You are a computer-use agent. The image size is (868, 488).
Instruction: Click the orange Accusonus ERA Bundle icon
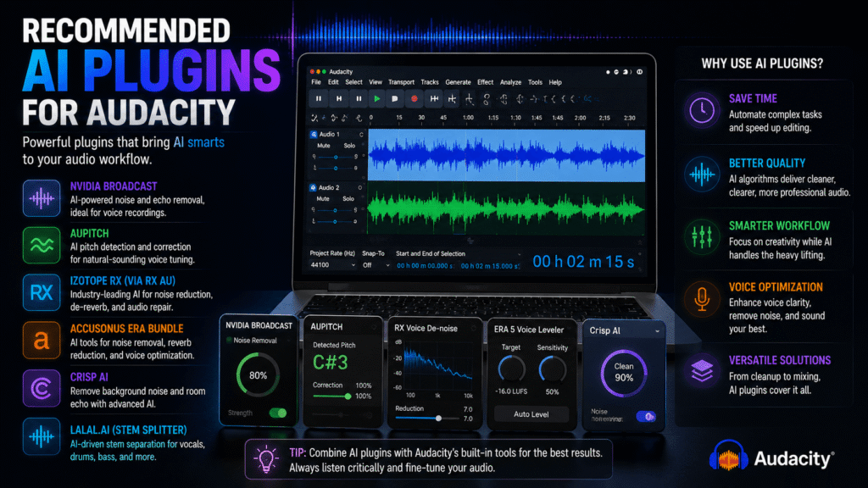point(42,341)
